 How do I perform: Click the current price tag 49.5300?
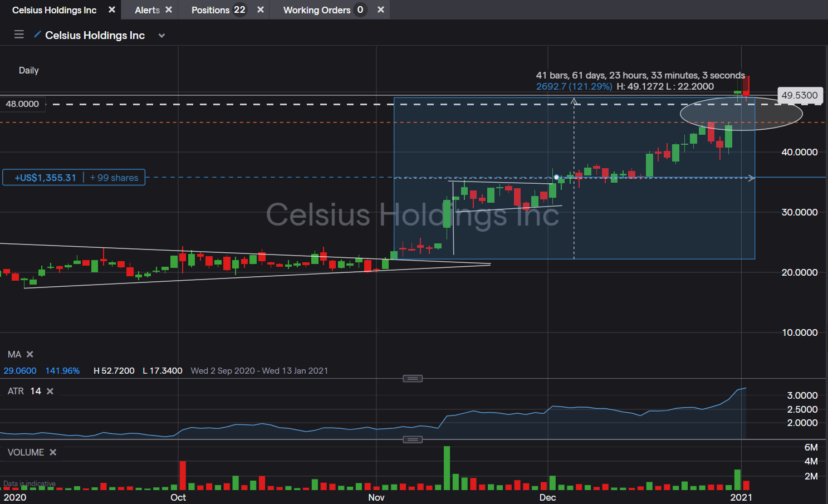[799, 95]
